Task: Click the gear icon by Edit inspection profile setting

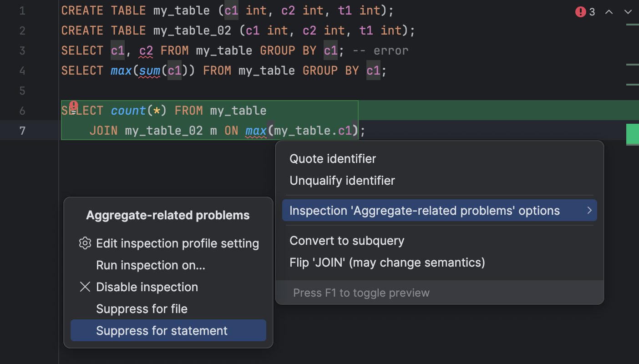Action: [85, 243]
